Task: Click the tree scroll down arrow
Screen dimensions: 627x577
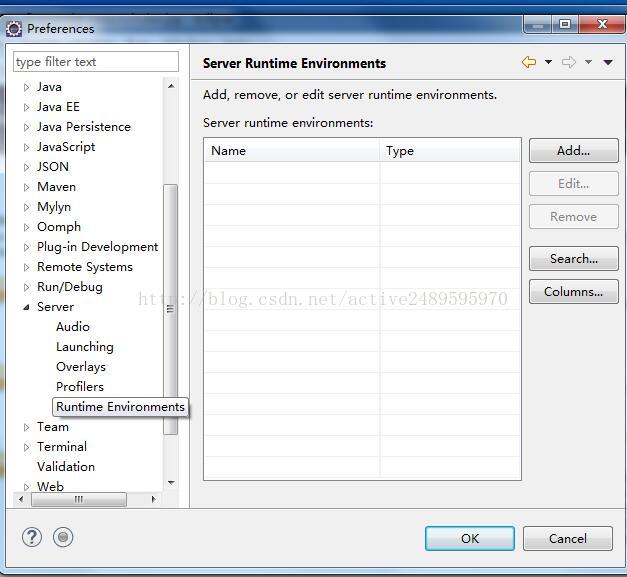Action: pos(171,483)
